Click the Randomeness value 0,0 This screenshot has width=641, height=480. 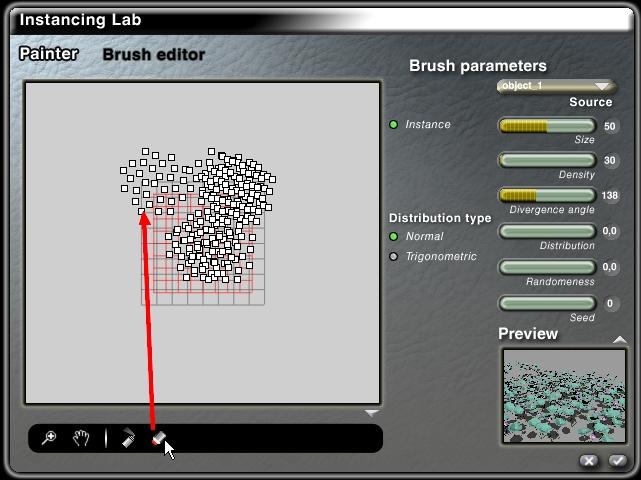610,267
